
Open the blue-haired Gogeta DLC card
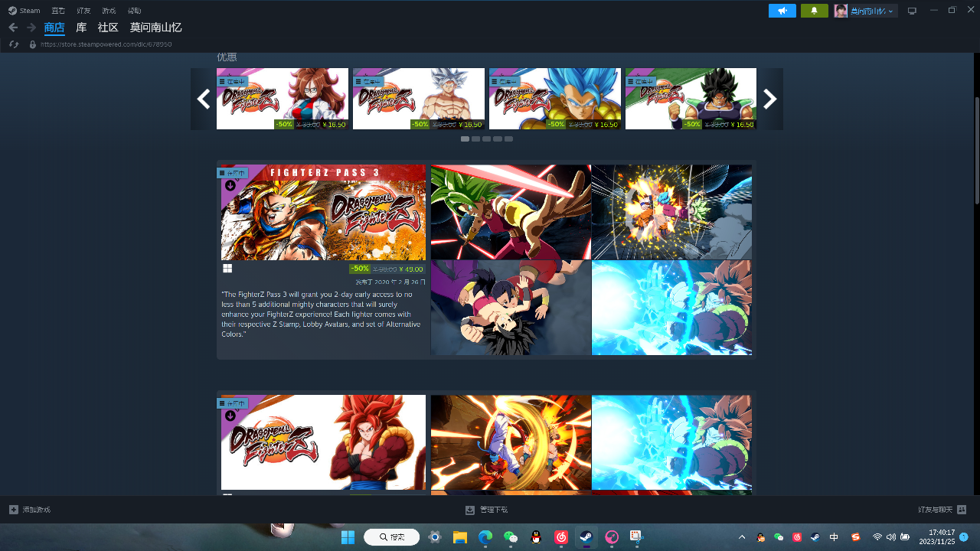click(555, 99)
